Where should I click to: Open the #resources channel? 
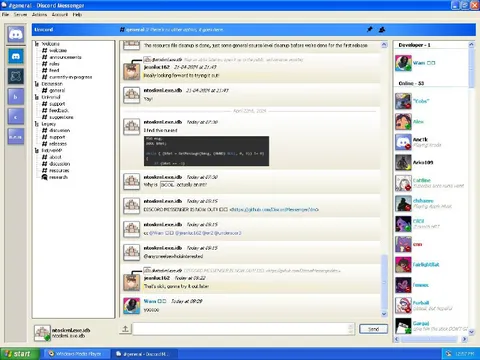56,170
